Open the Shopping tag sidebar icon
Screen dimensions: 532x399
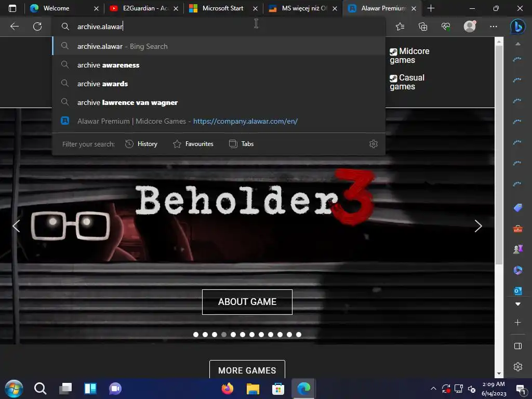click(518, 208)
